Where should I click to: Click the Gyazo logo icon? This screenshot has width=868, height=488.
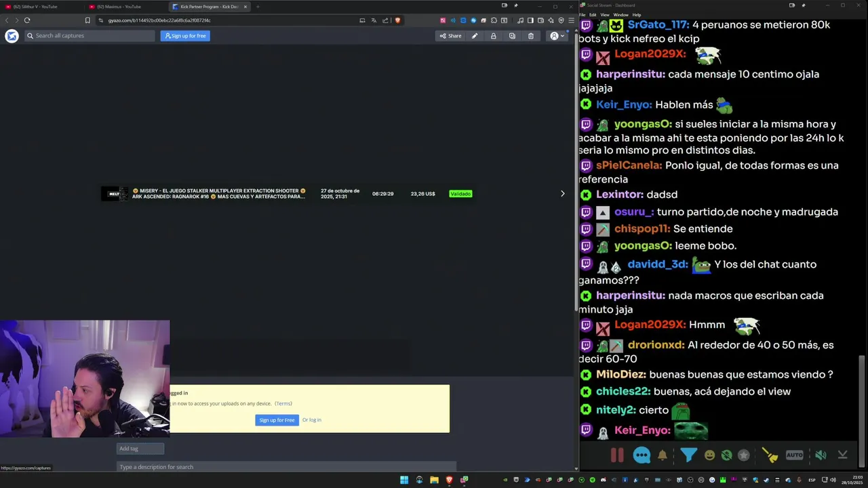click(x=12, y=36)
